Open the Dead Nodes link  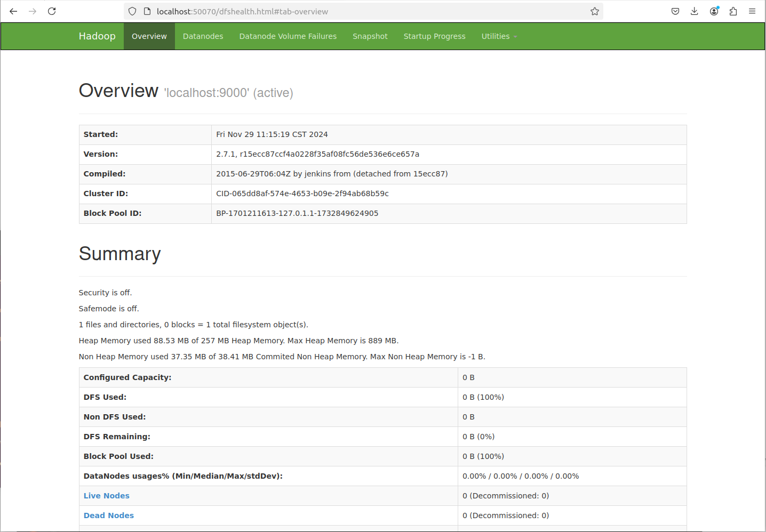point(109,515)
